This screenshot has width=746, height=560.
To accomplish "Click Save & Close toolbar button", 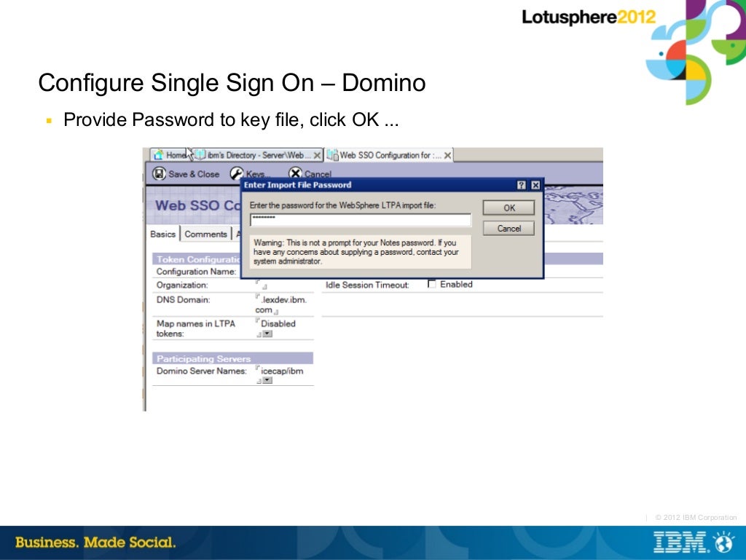I will tap(186, 174).
